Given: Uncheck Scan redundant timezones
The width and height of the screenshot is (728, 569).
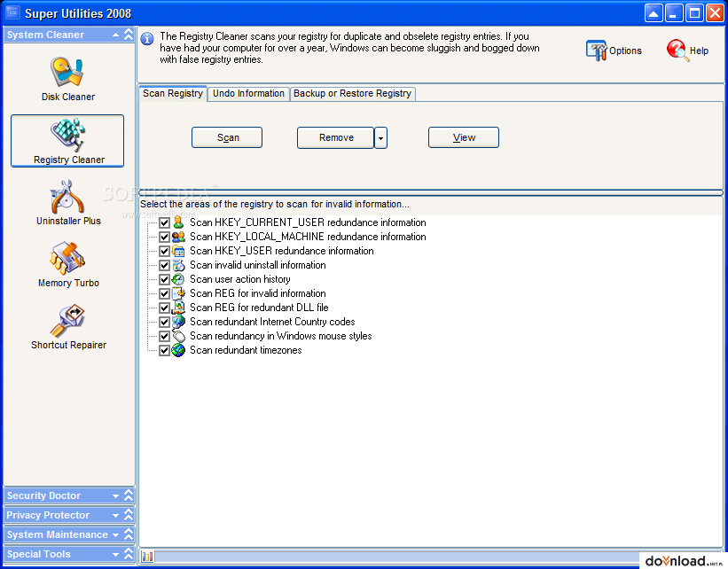Looking at the screenshot, I should [164, 350].
